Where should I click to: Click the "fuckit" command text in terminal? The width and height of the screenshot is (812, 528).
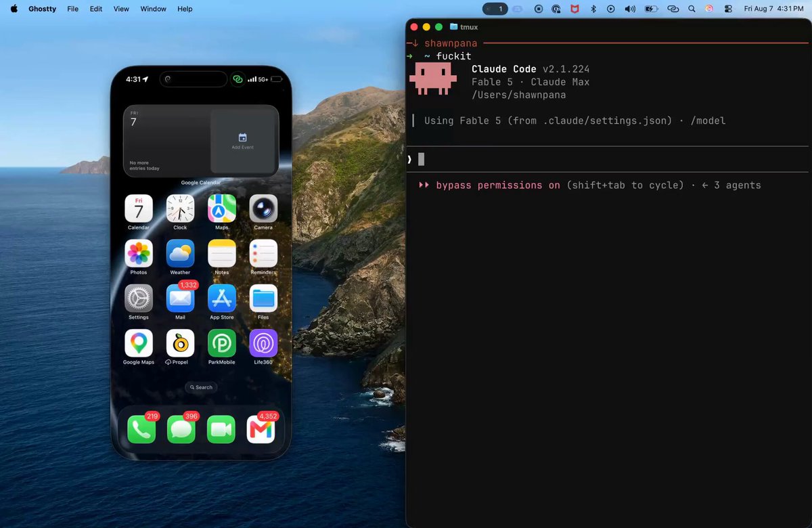coord(453,56)
